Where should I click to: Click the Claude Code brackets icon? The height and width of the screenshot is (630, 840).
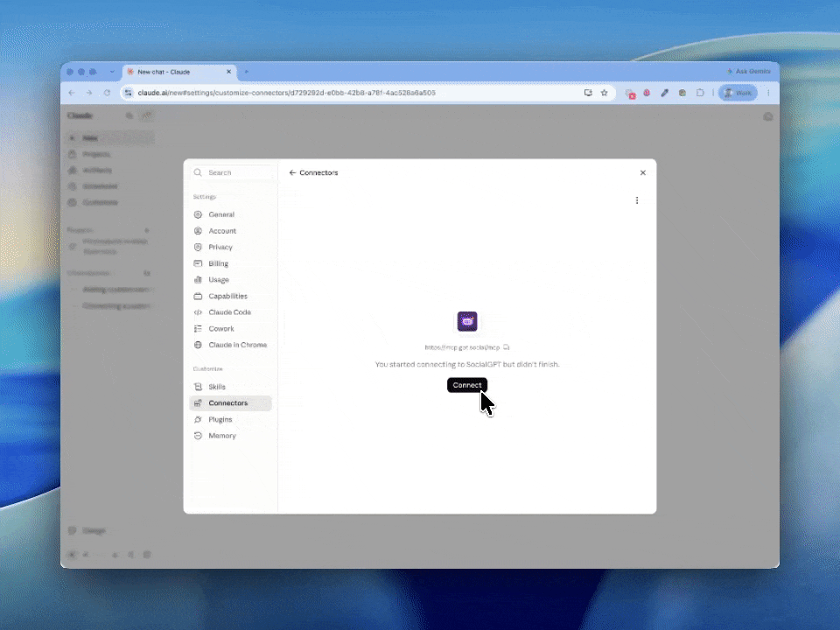tap(198, 312)
